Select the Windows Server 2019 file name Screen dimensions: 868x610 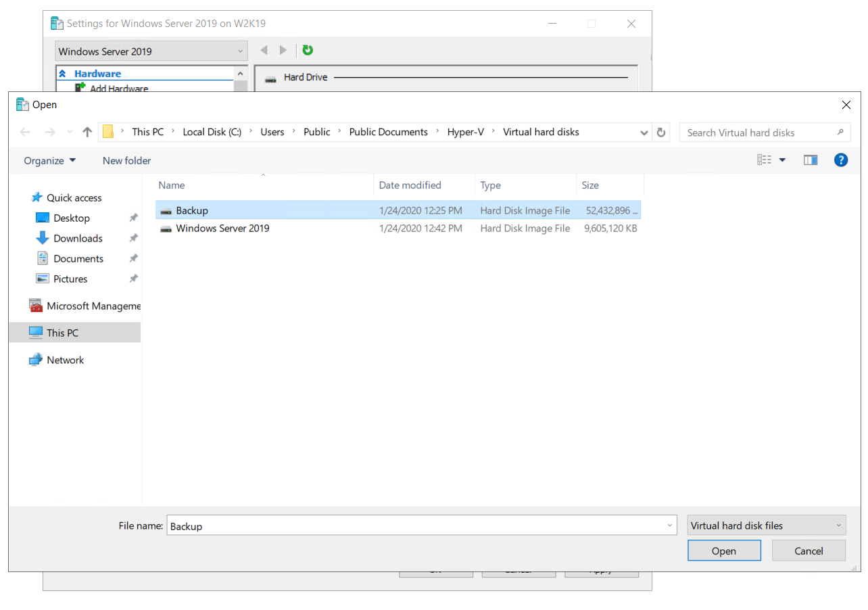point(223,229)
